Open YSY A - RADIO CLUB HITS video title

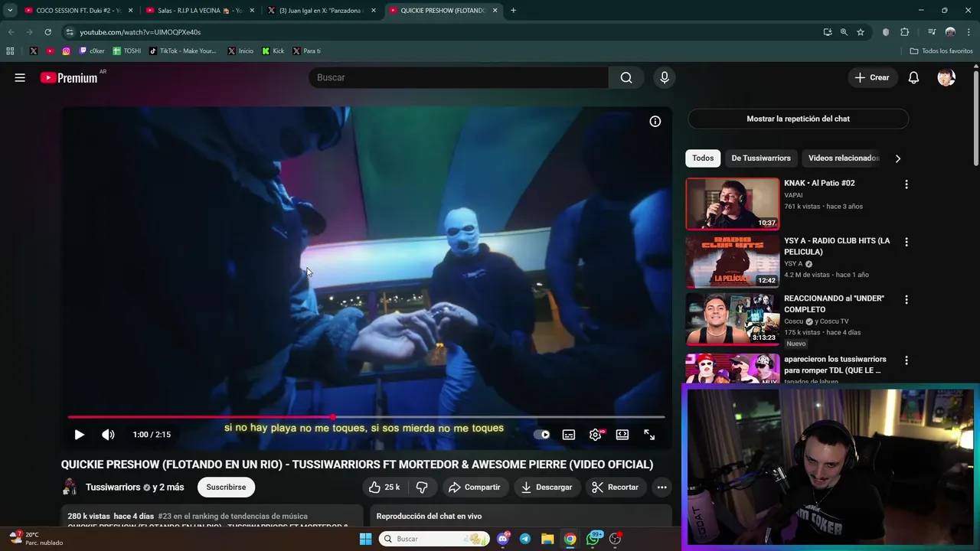[x=837, y=246]
